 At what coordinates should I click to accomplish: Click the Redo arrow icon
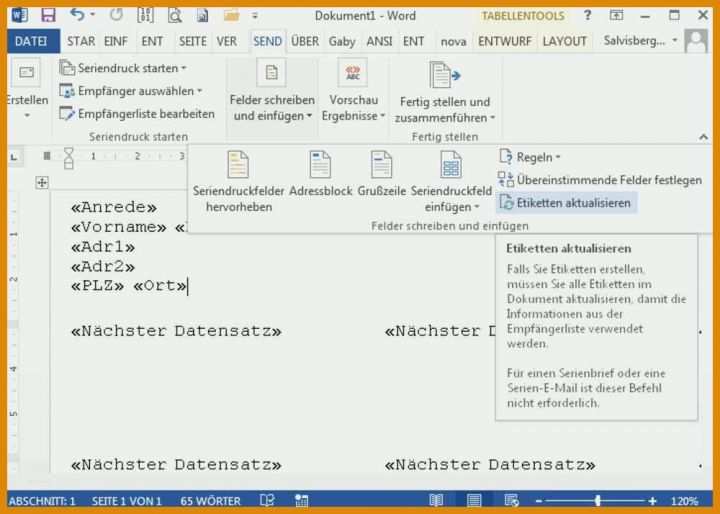coord(117,15)
